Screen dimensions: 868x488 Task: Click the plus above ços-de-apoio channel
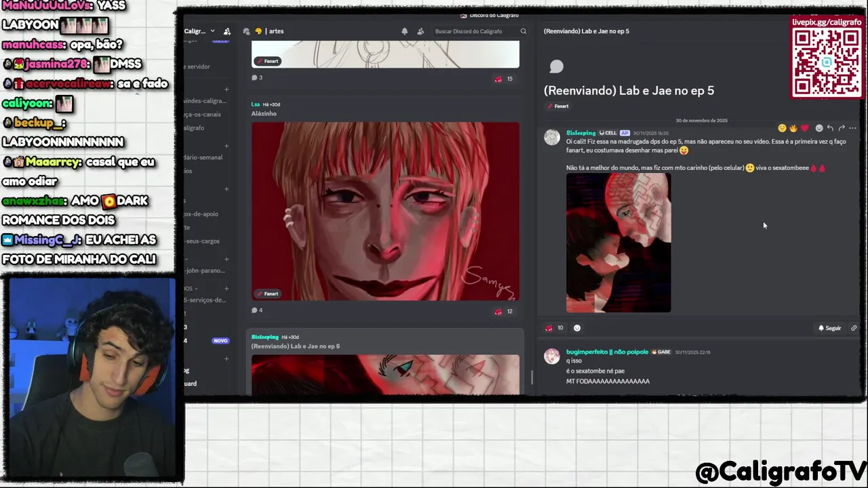(x=226, y=189)
